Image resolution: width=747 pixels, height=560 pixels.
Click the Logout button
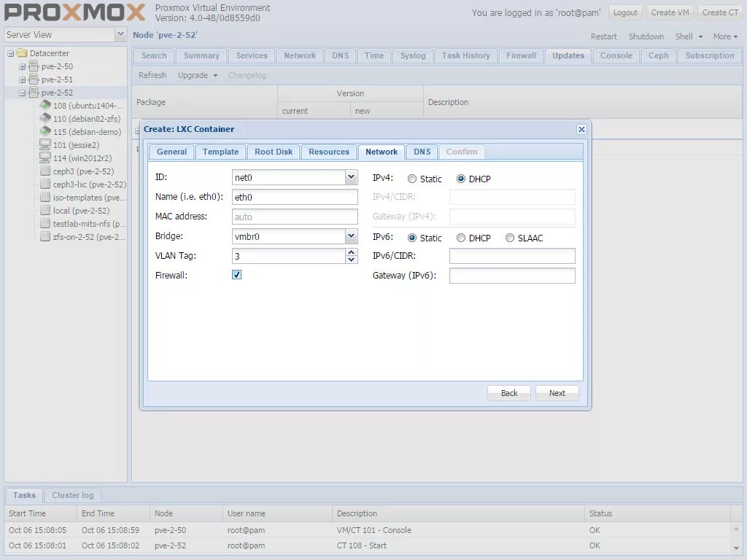pos(625,12)
